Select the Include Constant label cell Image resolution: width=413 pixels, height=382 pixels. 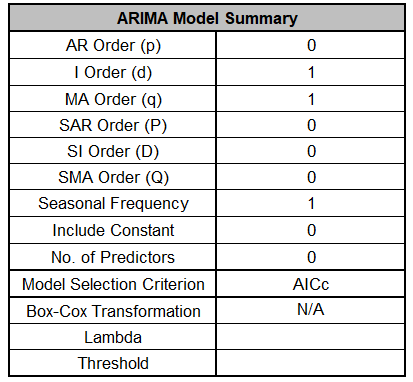tap(113, 230)
